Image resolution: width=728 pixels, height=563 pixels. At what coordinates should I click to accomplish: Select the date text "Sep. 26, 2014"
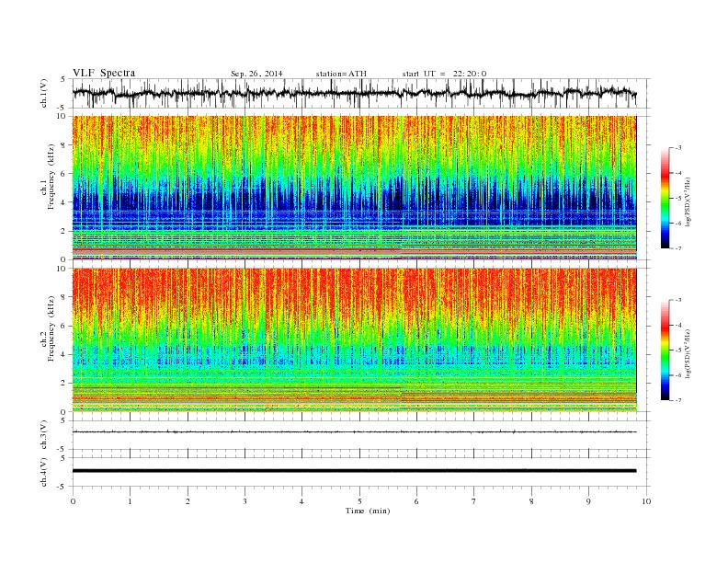click(256, 74)
